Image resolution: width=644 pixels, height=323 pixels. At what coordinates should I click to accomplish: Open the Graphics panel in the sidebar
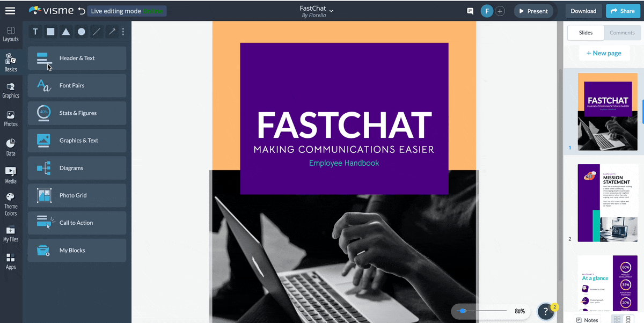[x=11, y=90]
